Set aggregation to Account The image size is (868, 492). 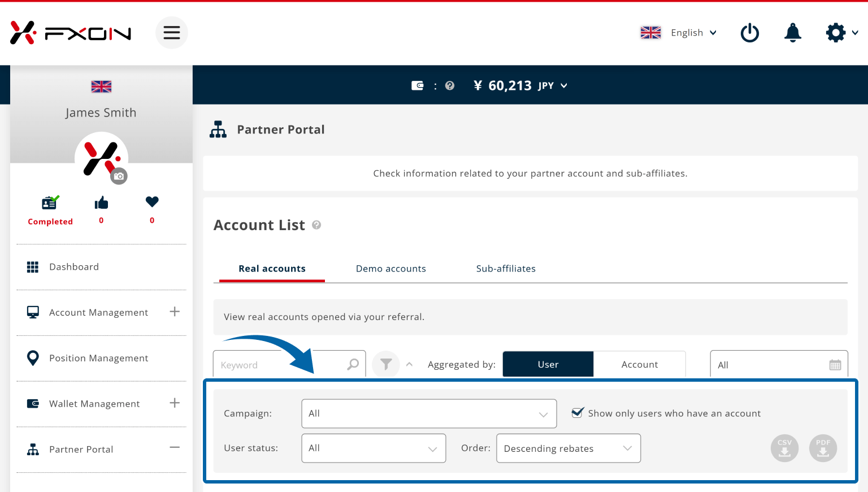(x=639, y=365)
